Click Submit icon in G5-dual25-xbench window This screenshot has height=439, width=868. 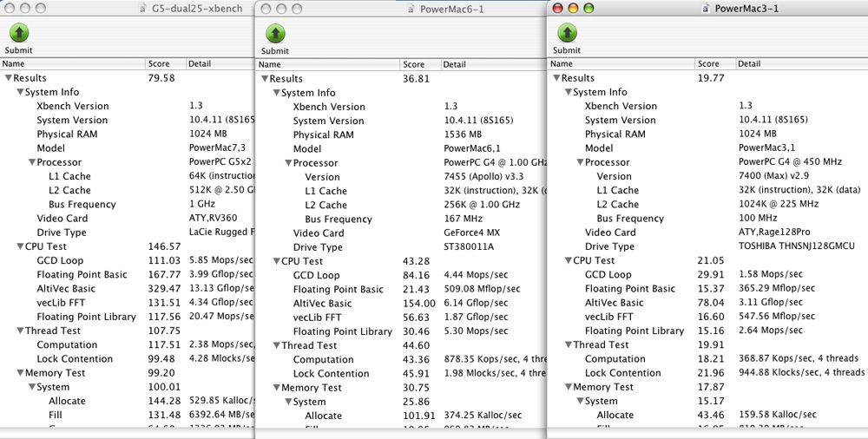(18, 33)
